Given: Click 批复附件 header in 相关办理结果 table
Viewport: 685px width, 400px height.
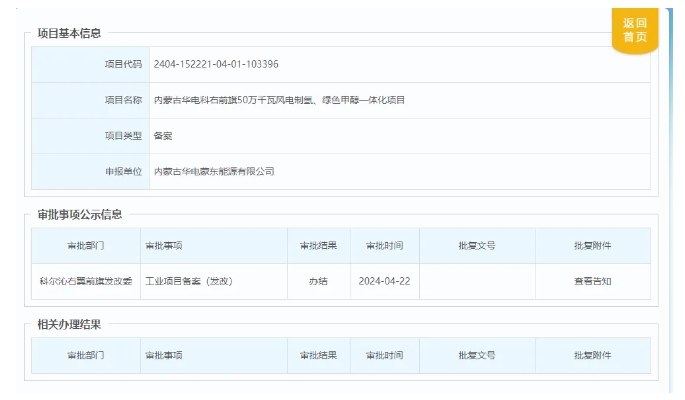Looking at the screenshot, I should pos(592,355).
